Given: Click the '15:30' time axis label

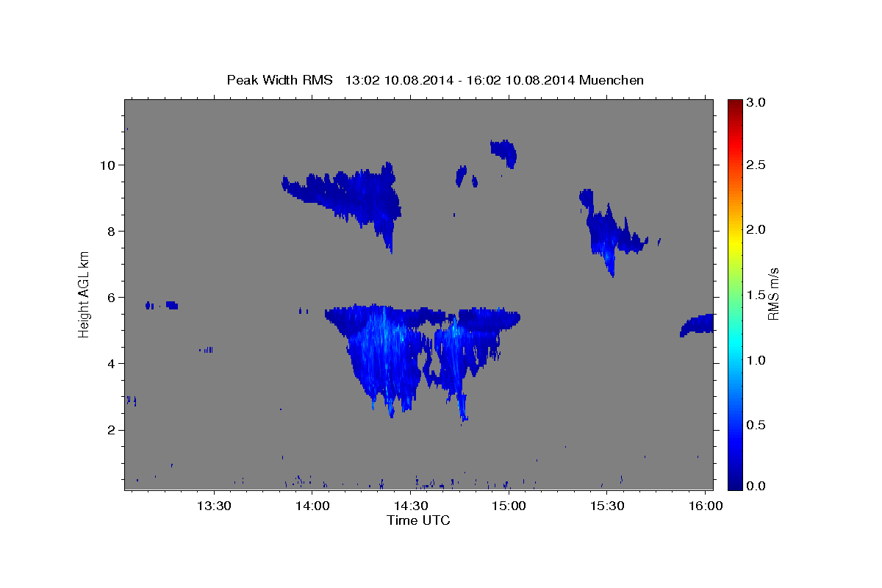Looking at the screenshot, I should coord(607,506).
